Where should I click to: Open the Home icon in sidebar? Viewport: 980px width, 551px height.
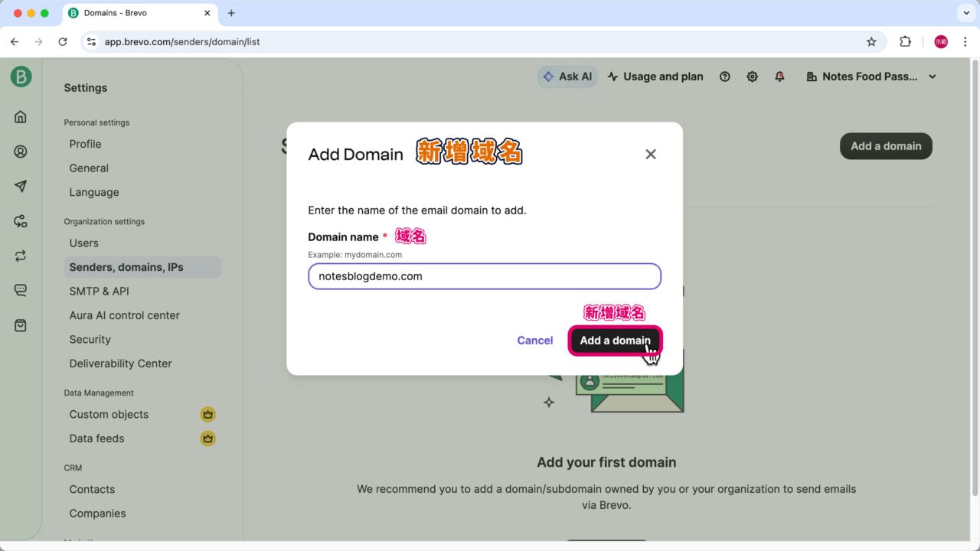[21, 117]
